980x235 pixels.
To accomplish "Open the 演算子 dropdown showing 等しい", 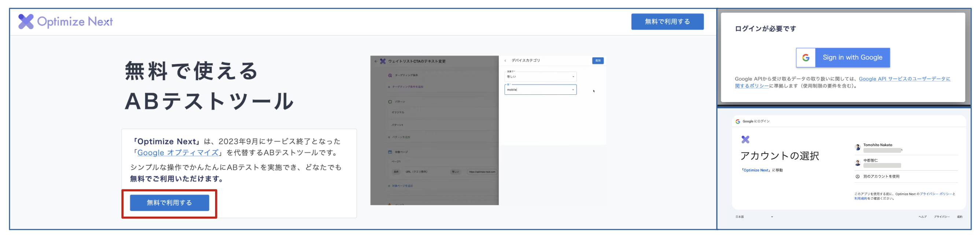I will (540, 76).
